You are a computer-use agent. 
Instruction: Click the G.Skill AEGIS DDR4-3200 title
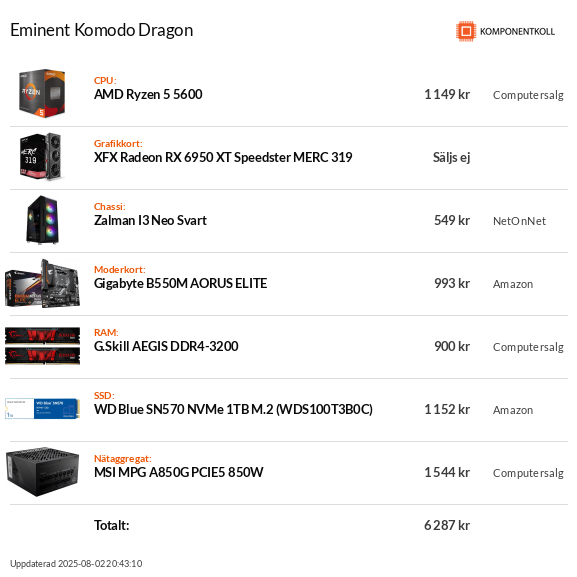point(166,346)
